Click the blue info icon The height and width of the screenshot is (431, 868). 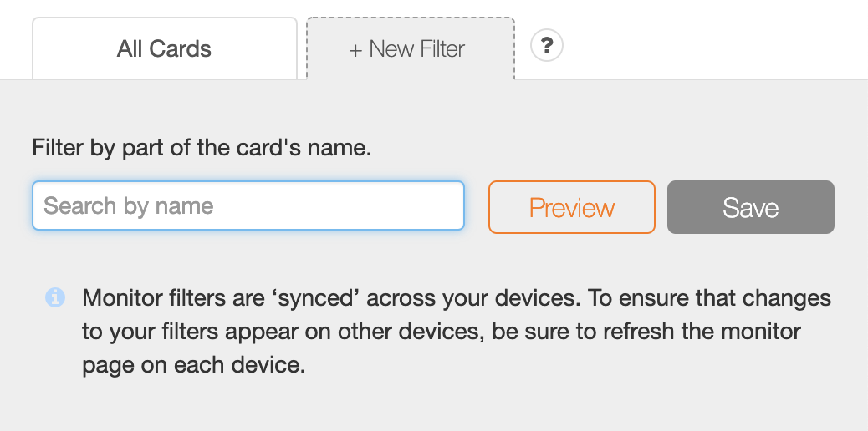point(55,297)
